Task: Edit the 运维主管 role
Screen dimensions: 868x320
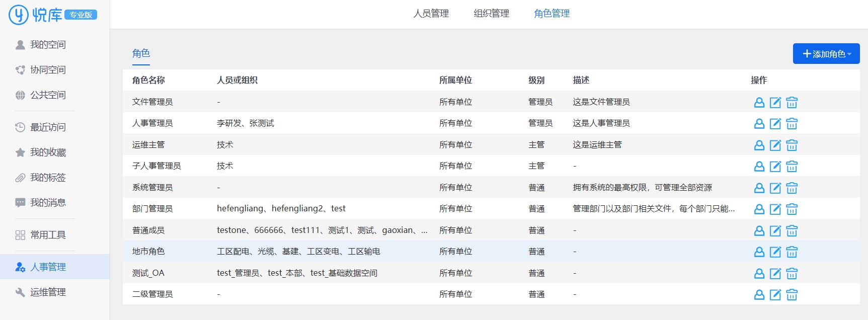Action: pos(775,145)
